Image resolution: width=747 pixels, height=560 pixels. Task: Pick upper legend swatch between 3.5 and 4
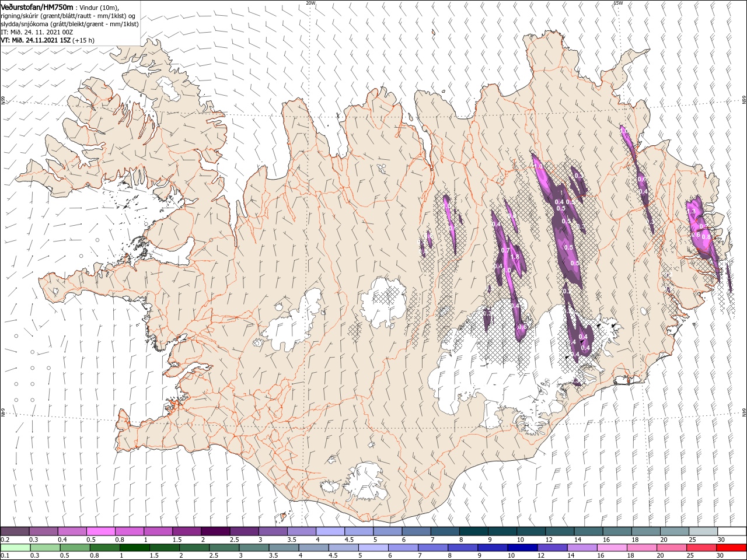click(x=302, y=531)
